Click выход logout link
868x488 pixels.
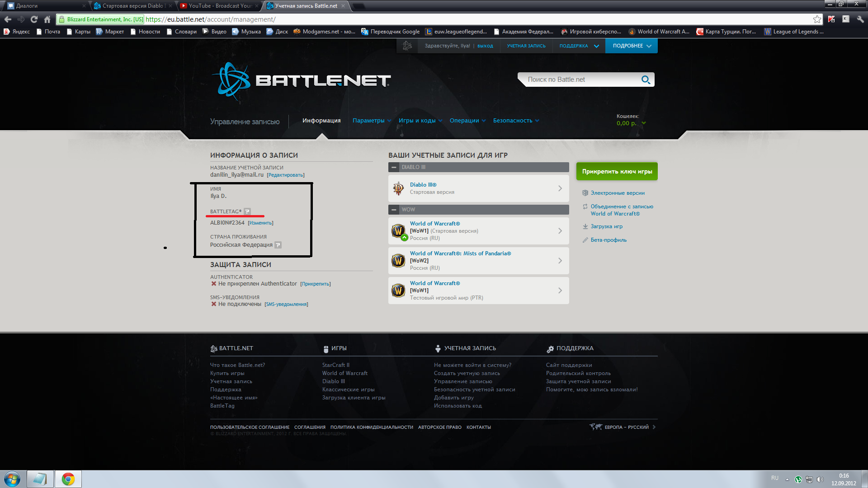click(485, 46)
